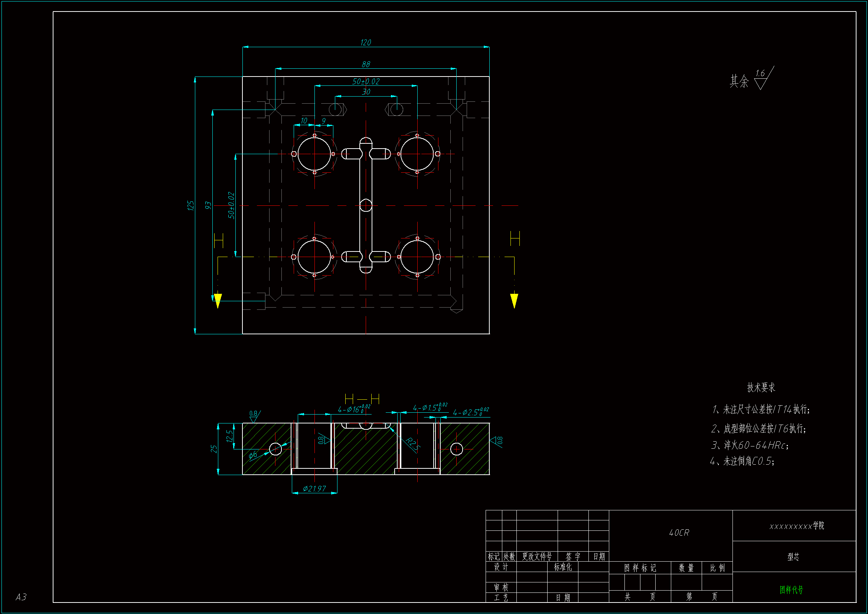
Task: Select the R2.5 radius label
Action: click(412, 444)
